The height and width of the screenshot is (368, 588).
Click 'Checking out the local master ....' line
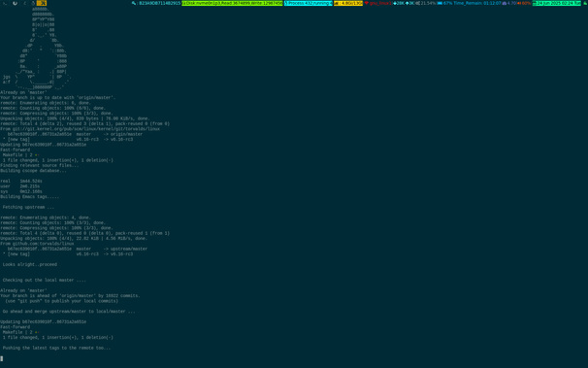(x=45, y=281)
